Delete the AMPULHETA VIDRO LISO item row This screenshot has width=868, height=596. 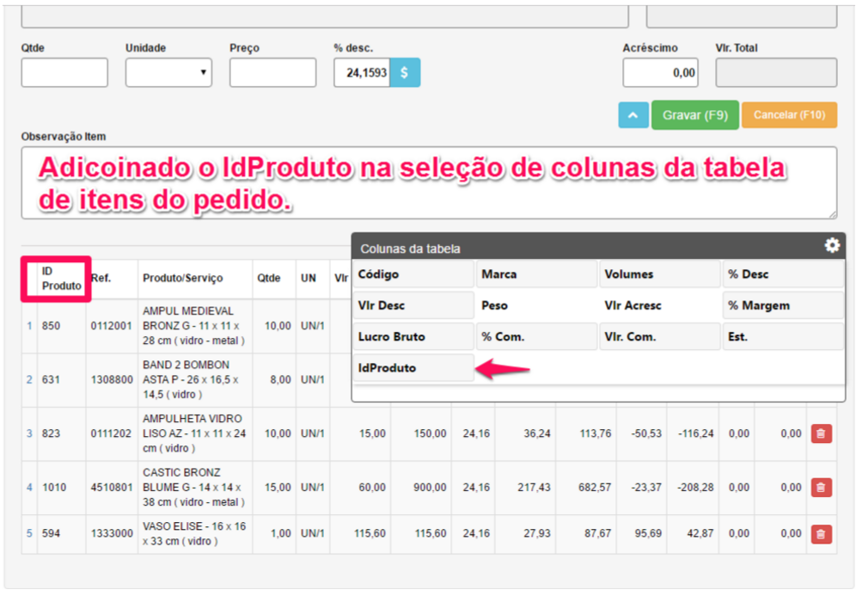(x=821, y=434)
